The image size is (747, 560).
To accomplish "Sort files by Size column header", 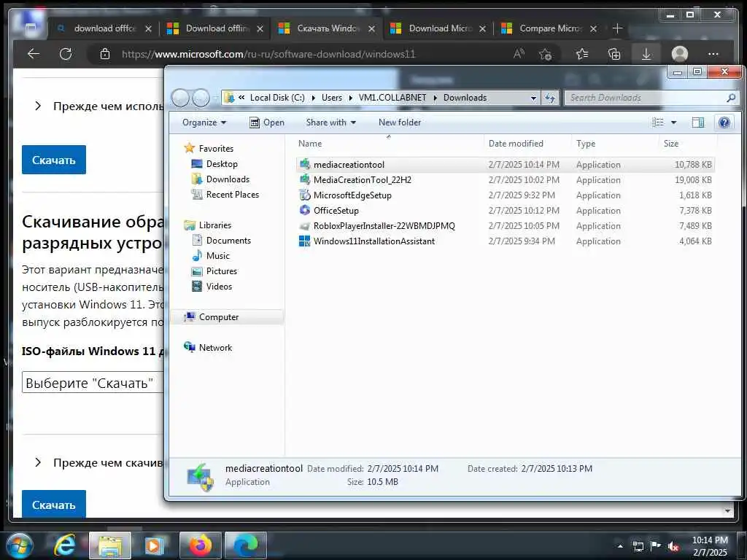I will point(688,144).
